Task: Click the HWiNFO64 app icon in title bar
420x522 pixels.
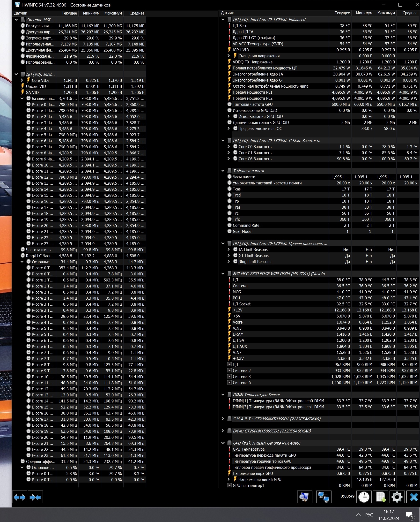Action: point(17,5)
